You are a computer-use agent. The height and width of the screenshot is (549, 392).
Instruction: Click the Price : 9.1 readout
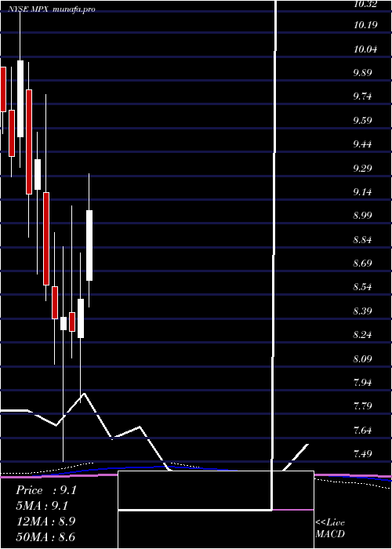[x=45, y=490]
